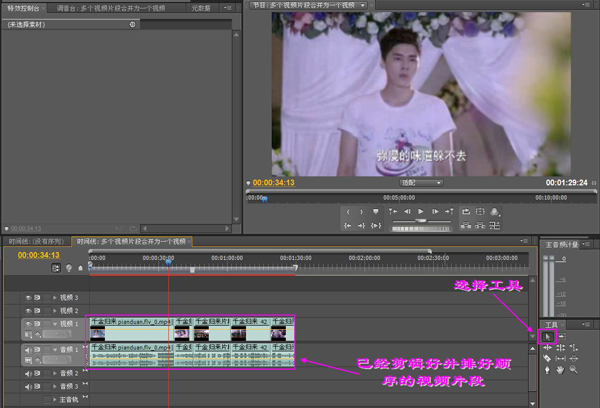
Task: Switch to the 元数据 tab
Action: [201, 8]
